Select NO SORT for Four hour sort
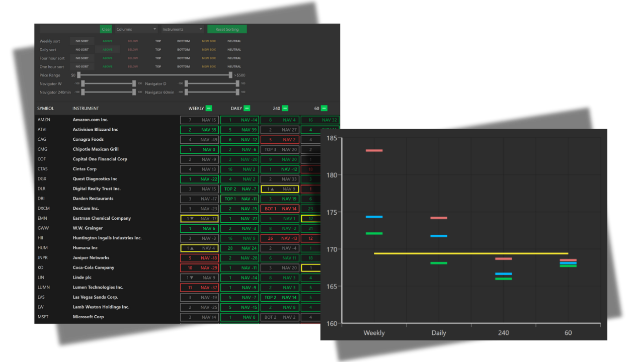This screenshot has height=362, width=644. pos(82,58)
